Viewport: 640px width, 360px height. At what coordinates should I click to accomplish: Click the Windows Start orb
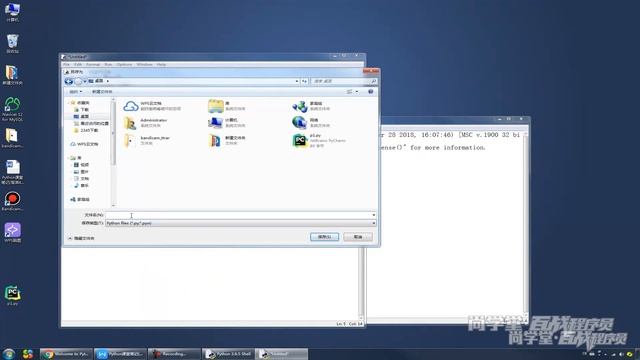click(x=9, y=353)
